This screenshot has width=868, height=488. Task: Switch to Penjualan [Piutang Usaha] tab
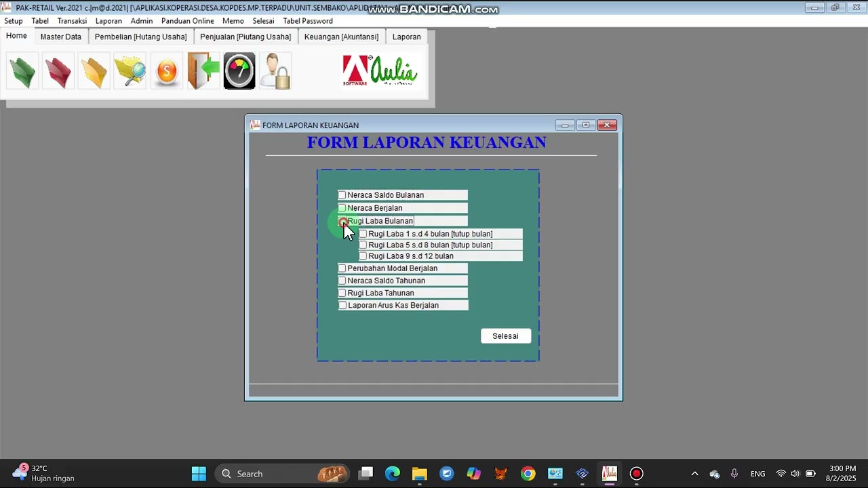pos(245,37)
